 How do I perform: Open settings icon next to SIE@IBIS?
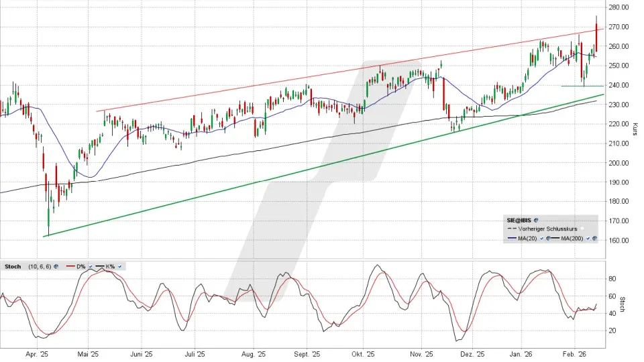coord(536,221)
